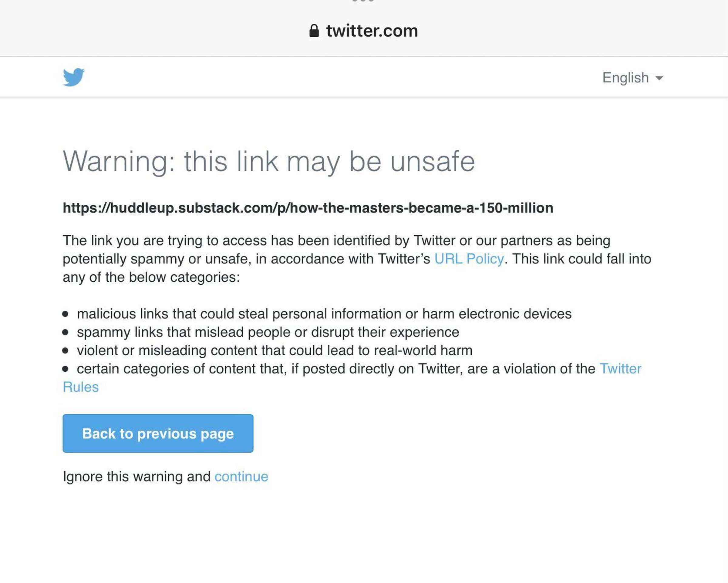The width and height of the screenshot is (728, 583).
Task: Click the lock icon in address bar
Action: click(314, 30)
